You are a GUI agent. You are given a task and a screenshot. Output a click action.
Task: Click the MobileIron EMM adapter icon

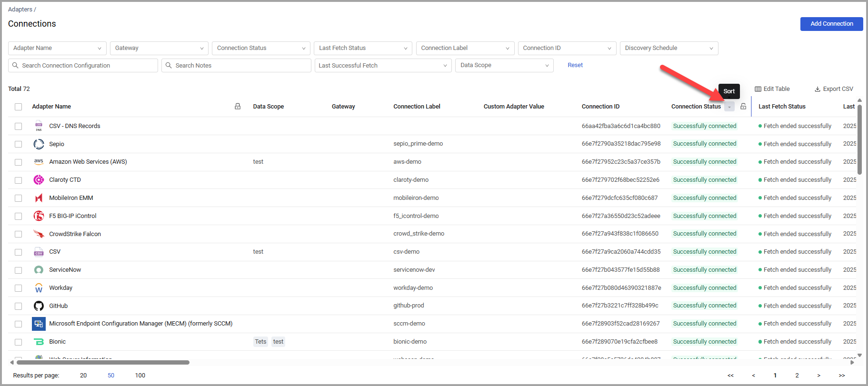click(39, 198)
